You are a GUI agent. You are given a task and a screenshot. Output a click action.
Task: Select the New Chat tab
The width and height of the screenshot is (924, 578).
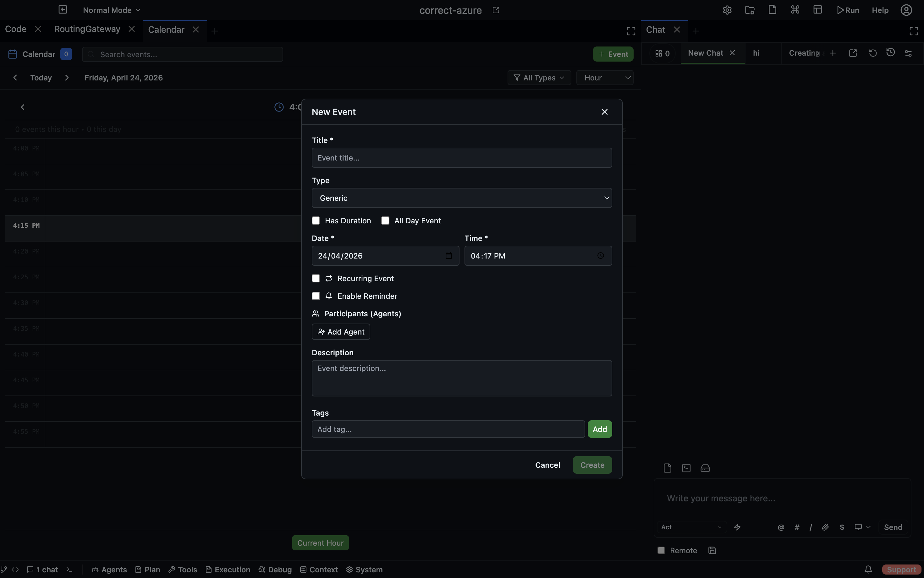(x=705, y=53)
